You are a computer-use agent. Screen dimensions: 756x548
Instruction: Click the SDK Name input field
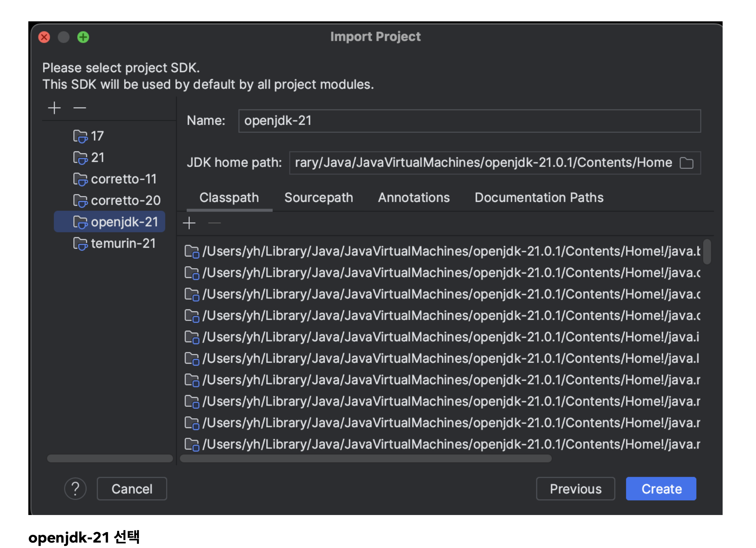coord(469,121)
